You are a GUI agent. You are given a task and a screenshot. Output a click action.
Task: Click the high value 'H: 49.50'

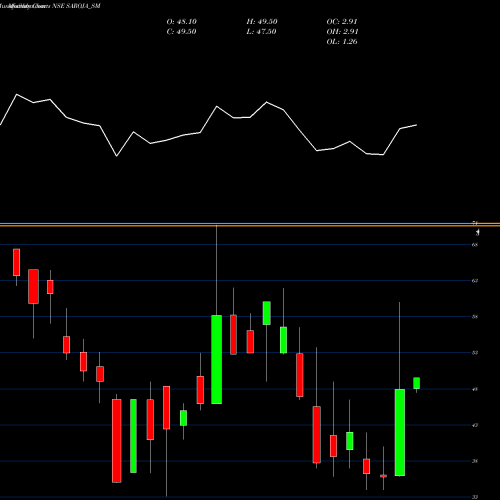click(262, 22)
